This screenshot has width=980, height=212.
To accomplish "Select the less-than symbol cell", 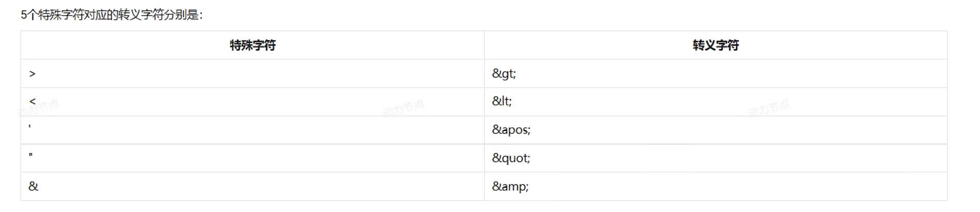I will click(33, 101).
